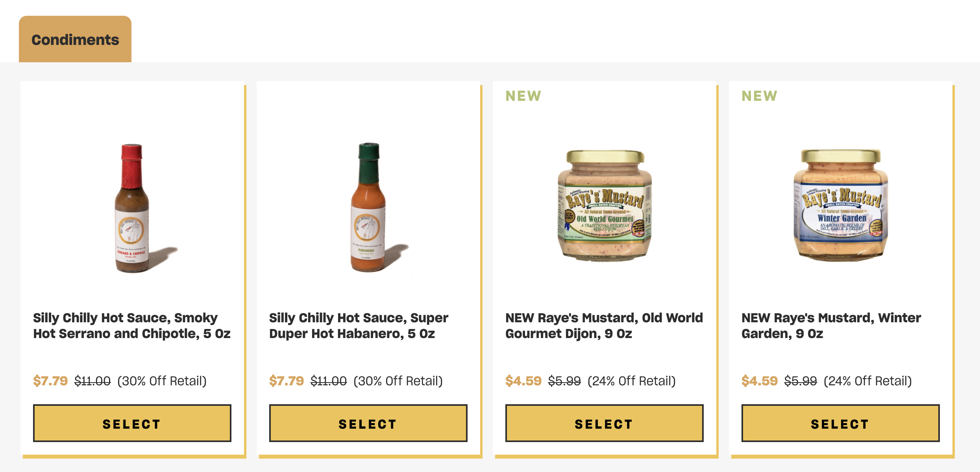Select the Smoky Hot Serrano and Chipotle sauce

coord(132,424)
